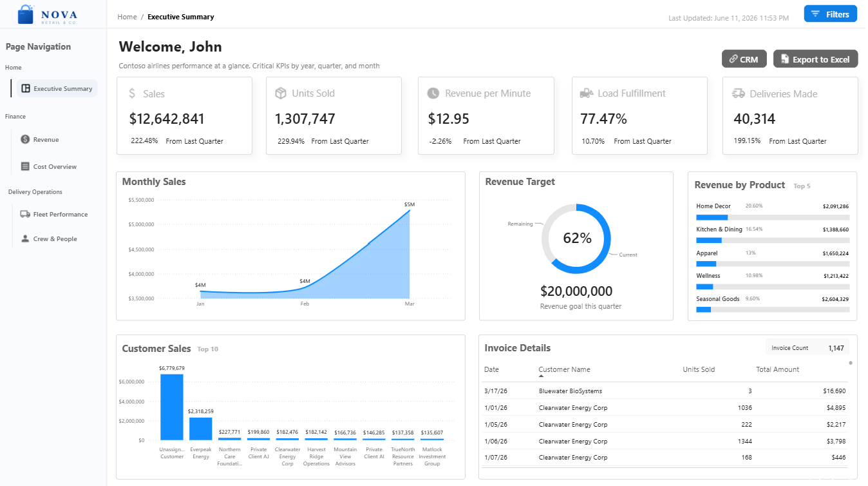This screenshot has width=868, height=486.
Task: Click the clock icon on Revenue per Minute
Action: click(x=433, y=93)
